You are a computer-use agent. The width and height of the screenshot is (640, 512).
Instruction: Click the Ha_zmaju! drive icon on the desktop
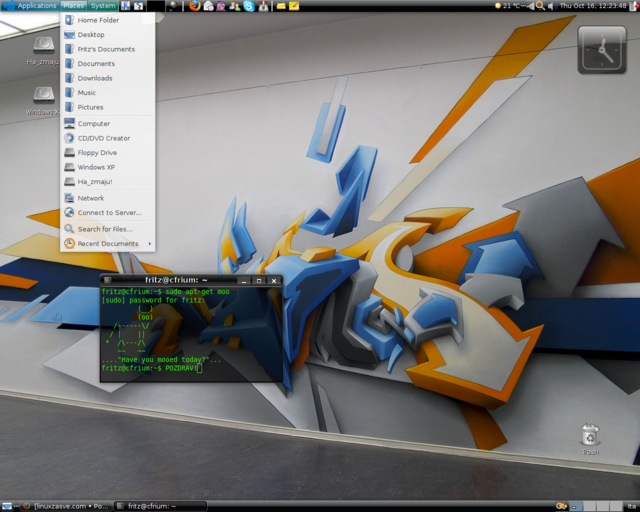coord(43,46)
